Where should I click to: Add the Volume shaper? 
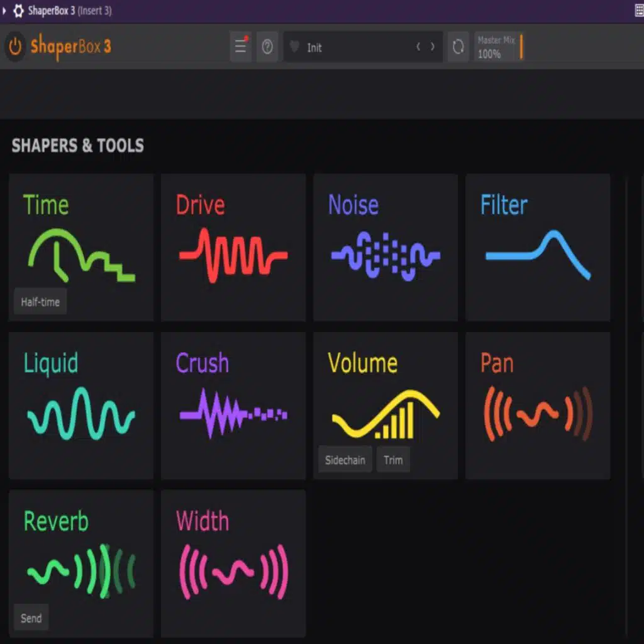click(x=386, y=406)
